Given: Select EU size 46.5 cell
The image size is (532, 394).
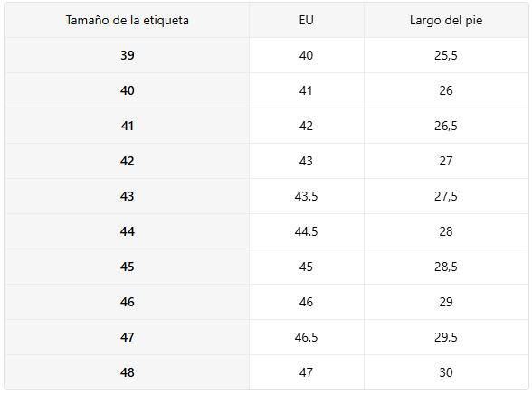Looking at the screenshot, I should tap(307, 337).
